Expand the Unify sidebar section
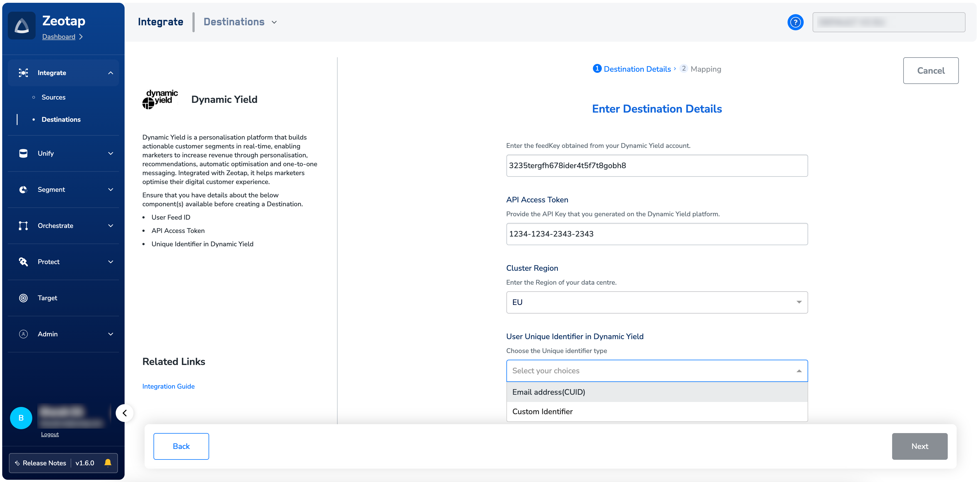 point(110,153)
